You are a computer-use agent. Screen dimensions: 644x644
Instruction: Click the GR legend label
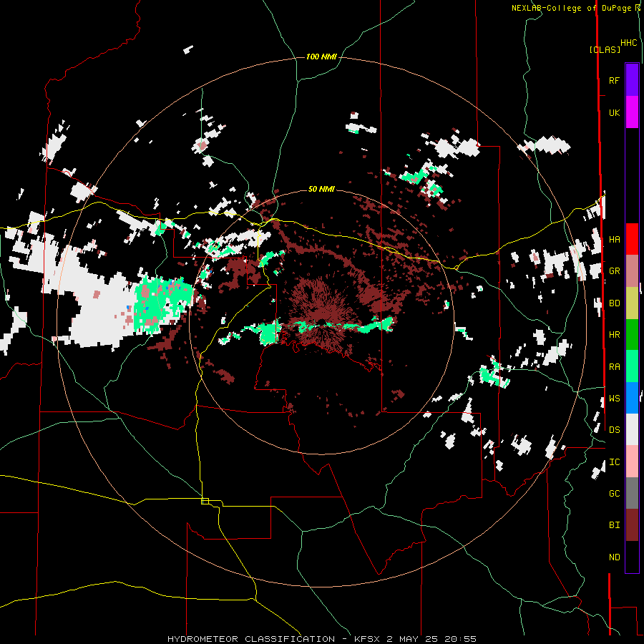coord(614,271)
